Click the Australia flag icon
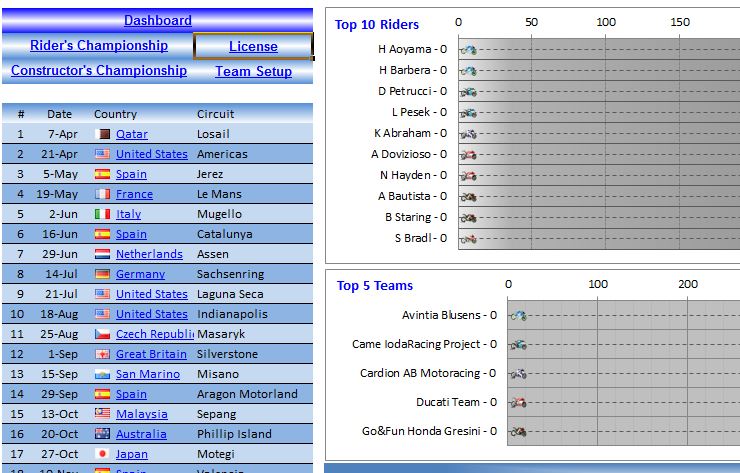The image size is (740, 473). pos(102,434)
